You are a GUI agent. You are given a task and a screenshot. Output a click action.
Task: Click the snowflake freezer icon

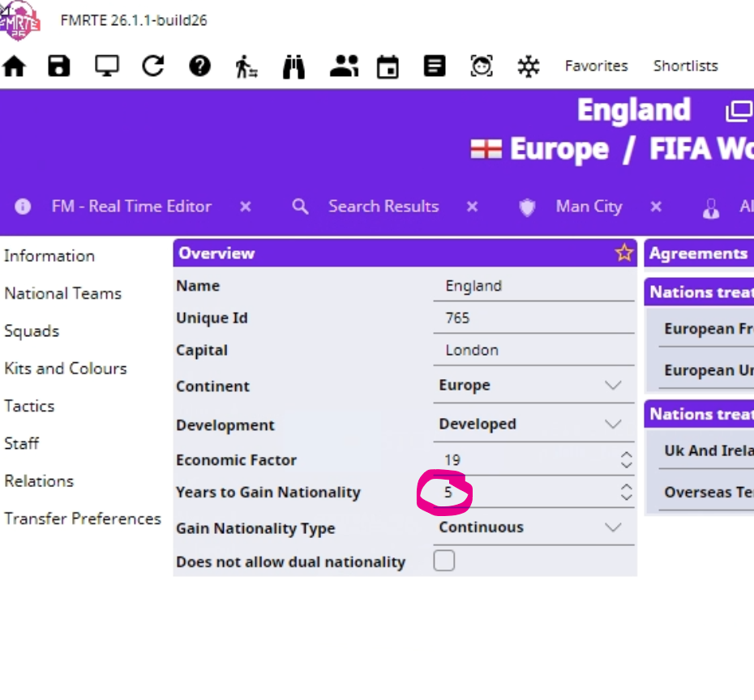[x=529, y=66]
